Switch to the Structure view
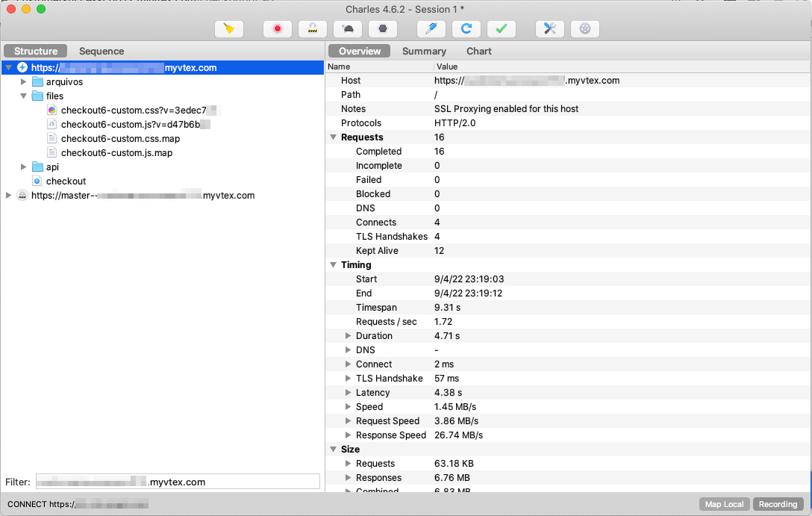The image size is (812, 516). (36, 51)
